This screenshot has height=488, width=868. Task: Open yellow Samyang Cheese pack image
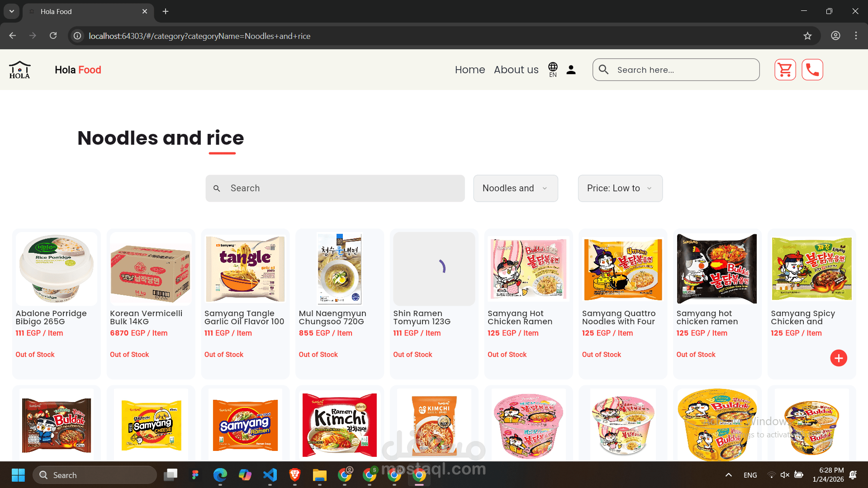pos(152,425)
